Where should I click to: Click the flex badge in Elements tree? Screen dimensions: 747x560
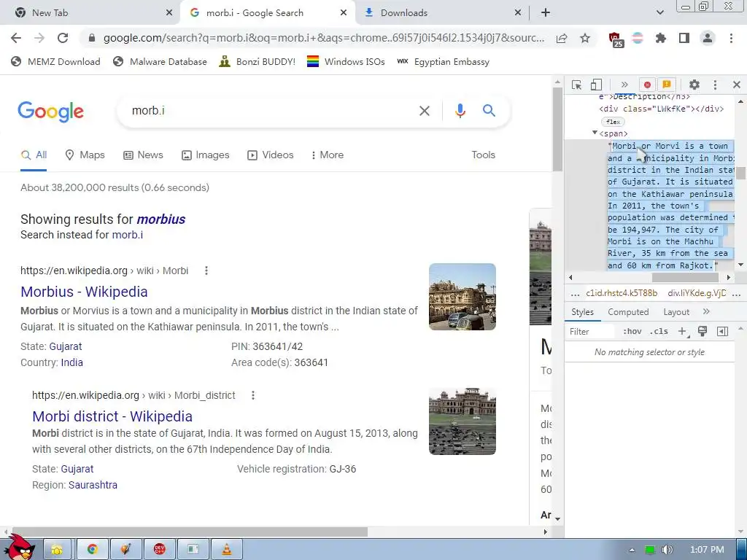click(613, 122)
